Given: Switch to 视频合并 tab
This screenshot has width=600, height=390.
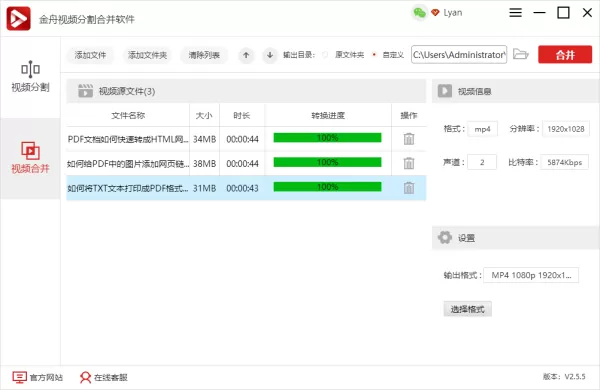Looking at the screenshot, I should click(30, 158).
